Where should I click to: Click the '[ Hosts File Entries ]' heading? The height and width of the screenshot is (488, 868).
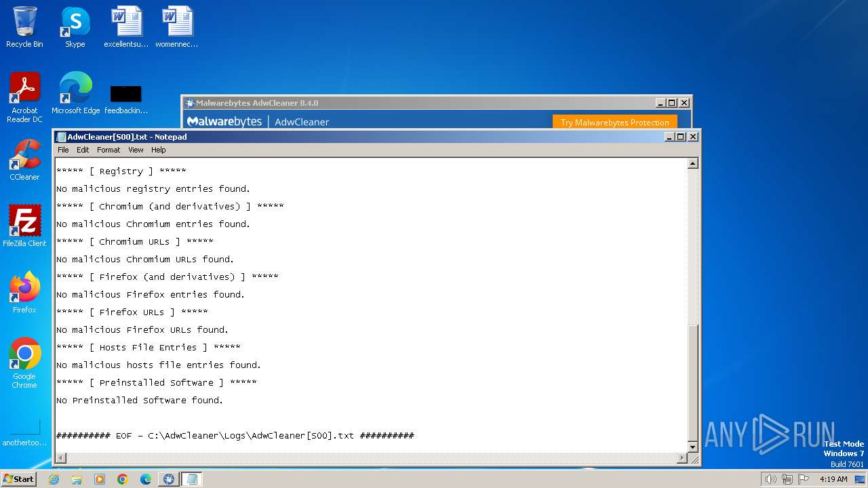coord(149,348)
